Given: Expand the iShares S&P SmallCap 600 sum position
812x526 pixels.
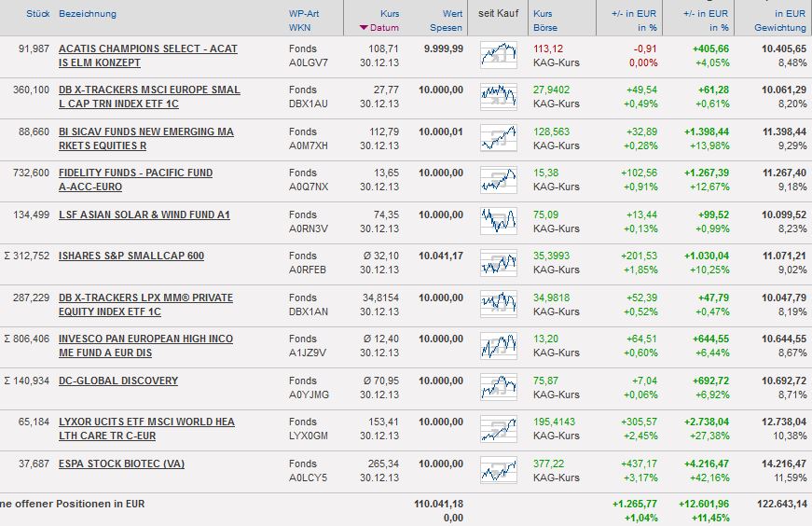Looking at the screenshot, I should point(7,256).
